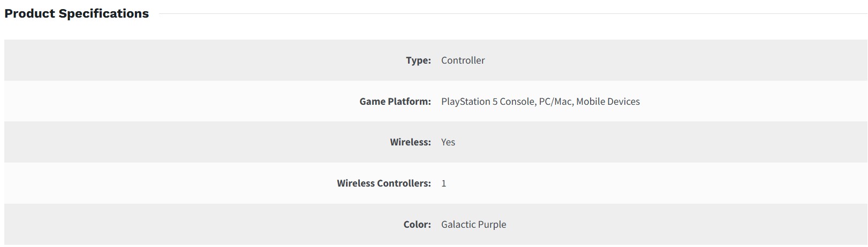Click the divider line beside Product Specifications
868x247 pixels.
(509, 14)
